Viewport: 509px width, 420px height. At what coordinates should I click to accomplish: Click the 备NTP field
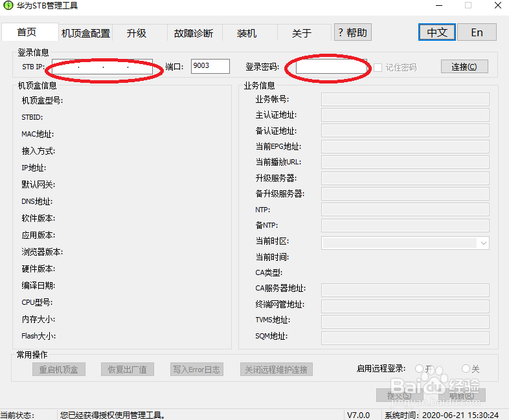click(x=405, y=225)
